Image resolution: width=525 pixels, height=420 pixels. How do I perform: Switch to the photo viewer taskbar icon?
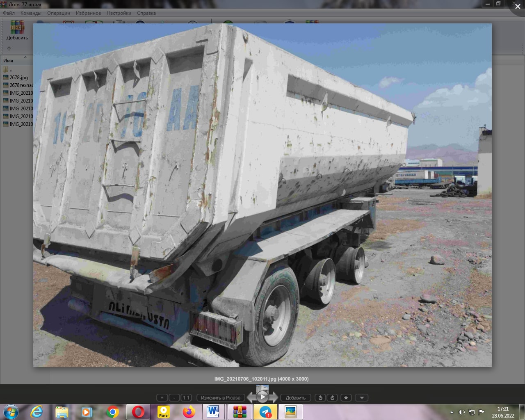291,412
